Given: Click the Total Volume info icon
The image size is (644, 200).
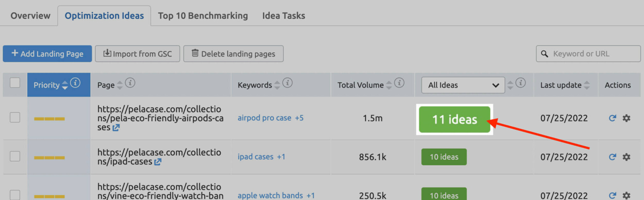Looking at the screenshot, I should (399, 83).
